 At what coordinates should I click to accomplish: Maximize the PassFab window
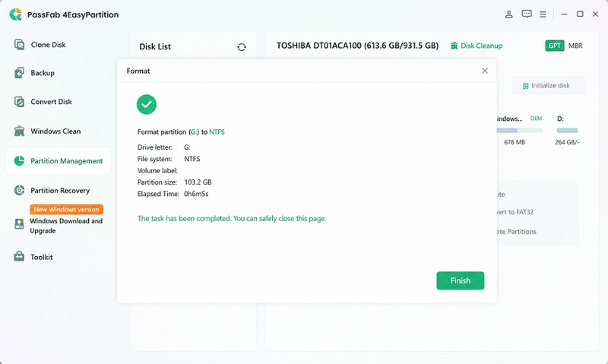pyautogui.click(x=580, y=14)
